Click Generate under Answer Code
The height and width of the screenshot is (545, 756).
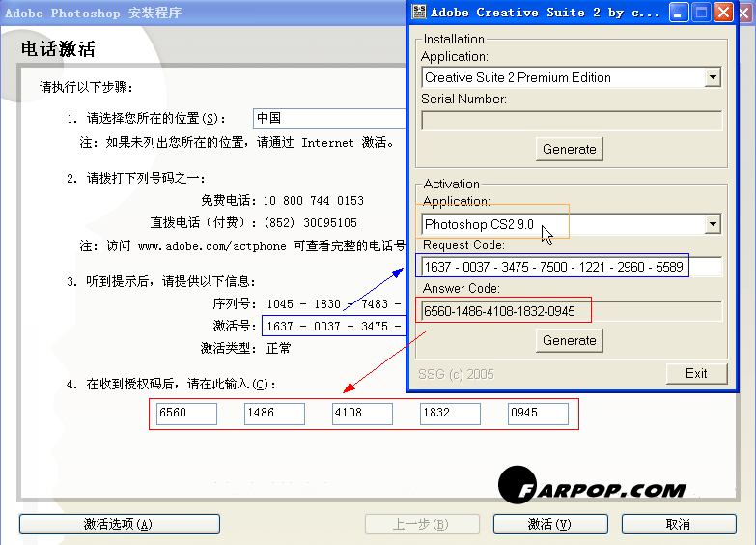[x=570, y=340]
